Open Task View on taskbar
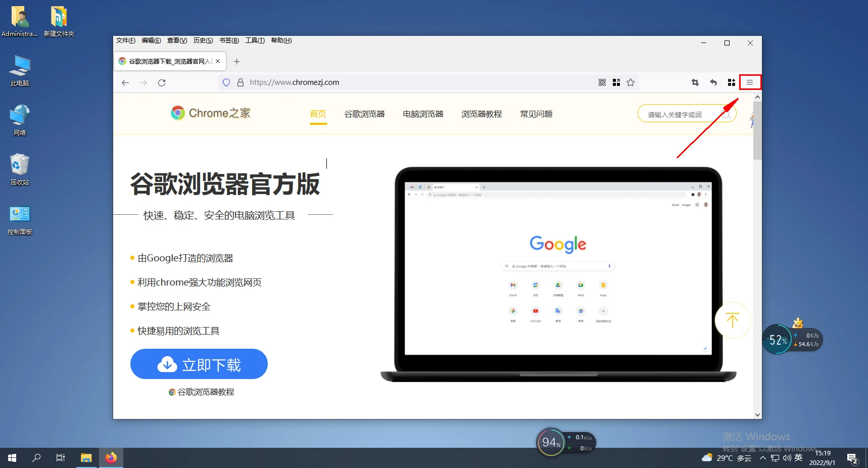 [61, 458]
